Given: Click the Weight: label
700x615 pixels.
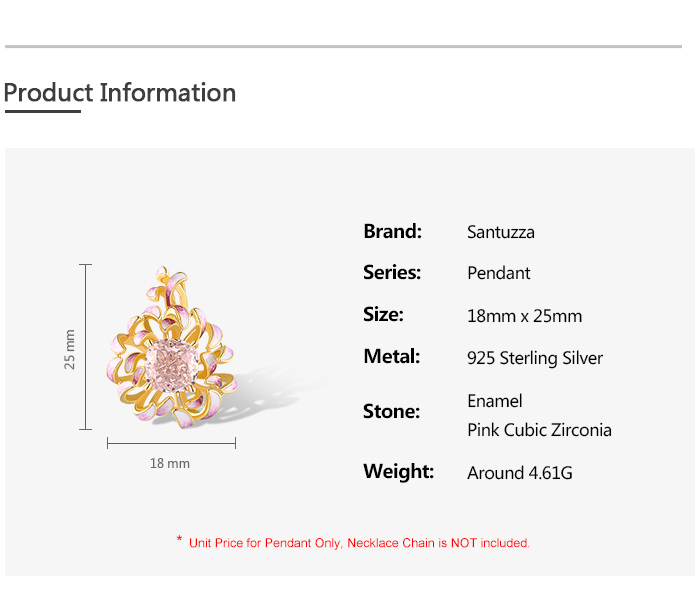Looking at the screenshot, I should pyautogui.click(x=398, y=471).
